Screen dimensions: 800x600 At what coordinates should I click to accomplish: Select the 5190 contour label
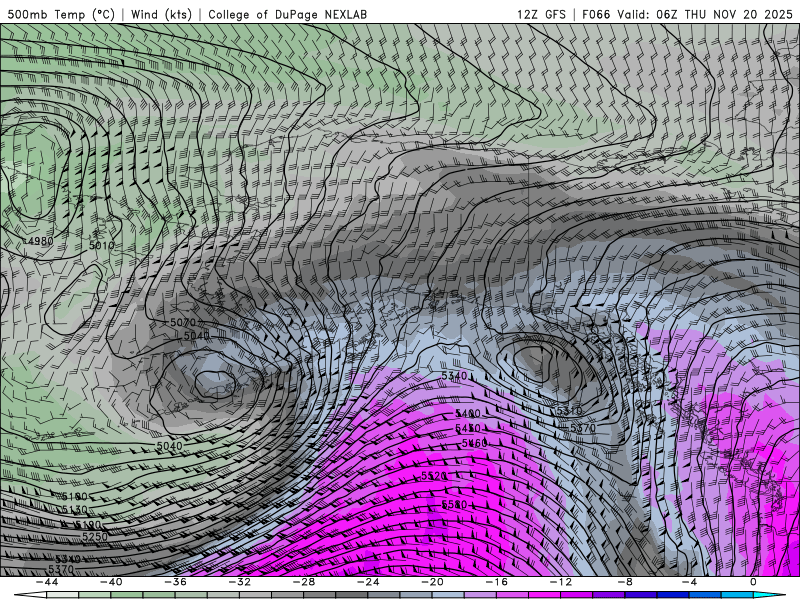pos(88,524)
